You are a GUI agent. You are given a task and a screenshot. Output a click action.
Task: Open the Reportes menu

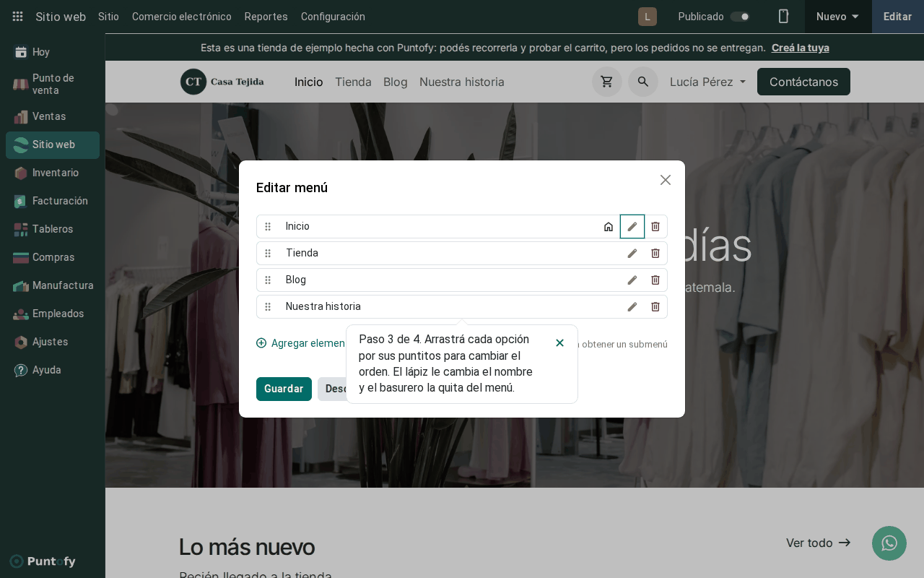pyautogui.click(x=266, y=17)
